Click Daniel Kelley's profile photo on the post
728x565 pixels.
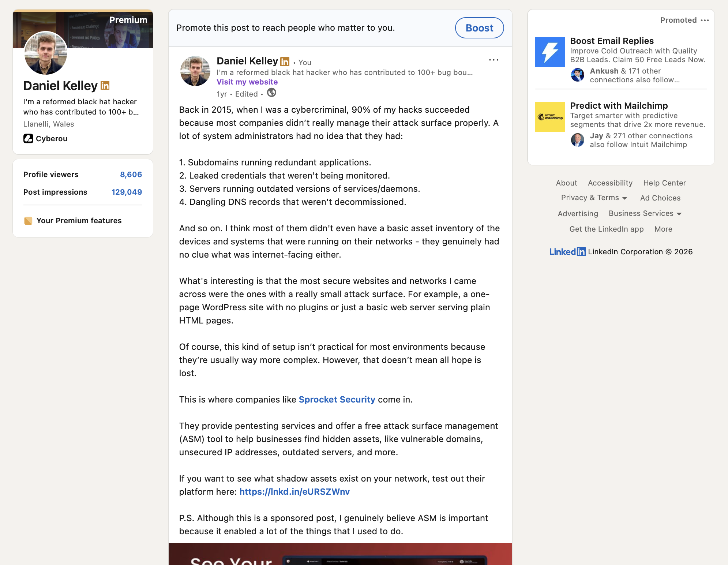(195, 71)
